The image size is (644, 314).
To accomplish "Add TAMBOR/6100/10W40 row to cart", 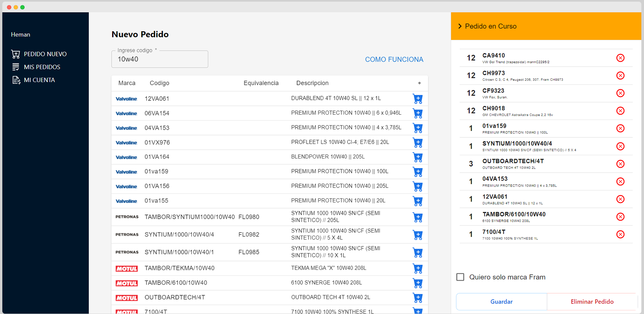I will [418, 283].
